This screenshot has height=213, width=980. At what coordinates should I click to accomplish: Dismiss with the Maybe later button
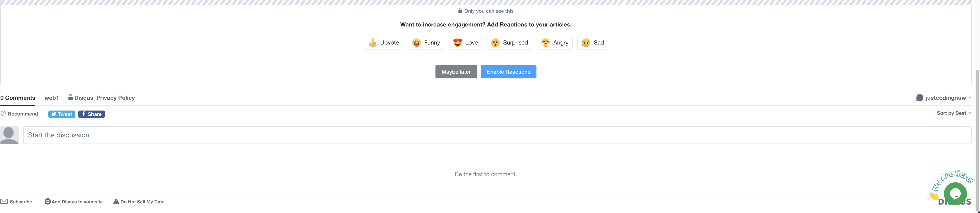click(456, 72)
